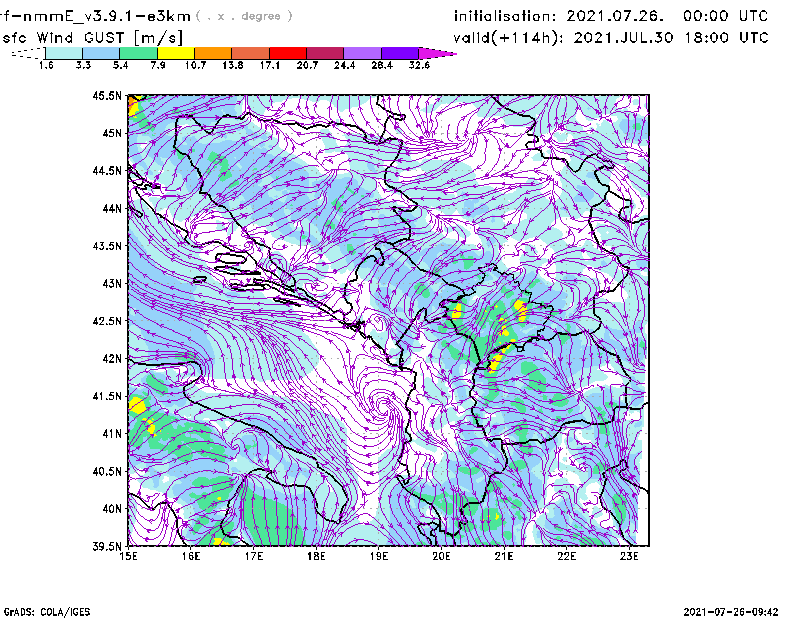This screenshot has height=618, width=800.
Task: Click the 16E longitude label
Action: (x=191, y=556)
